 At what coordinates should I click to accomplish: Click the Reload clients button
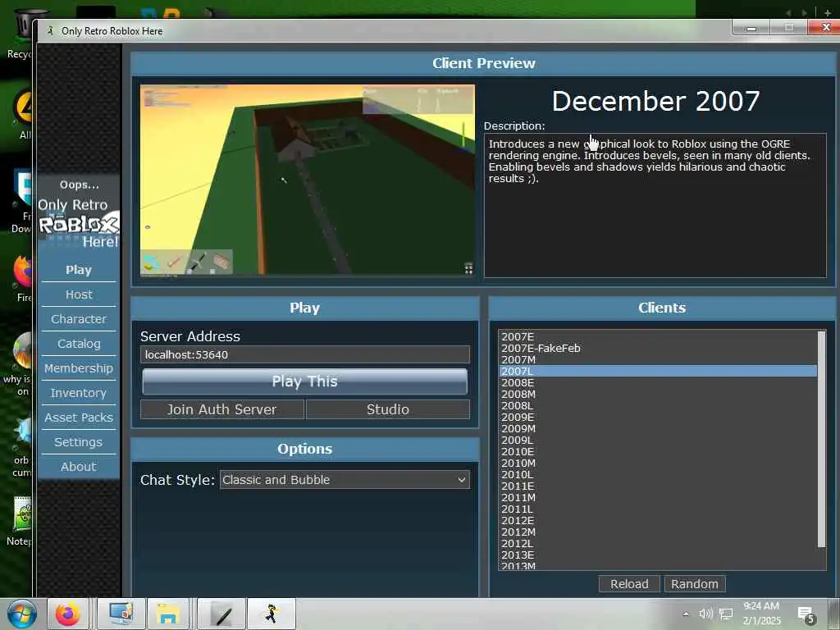point(629,584)
